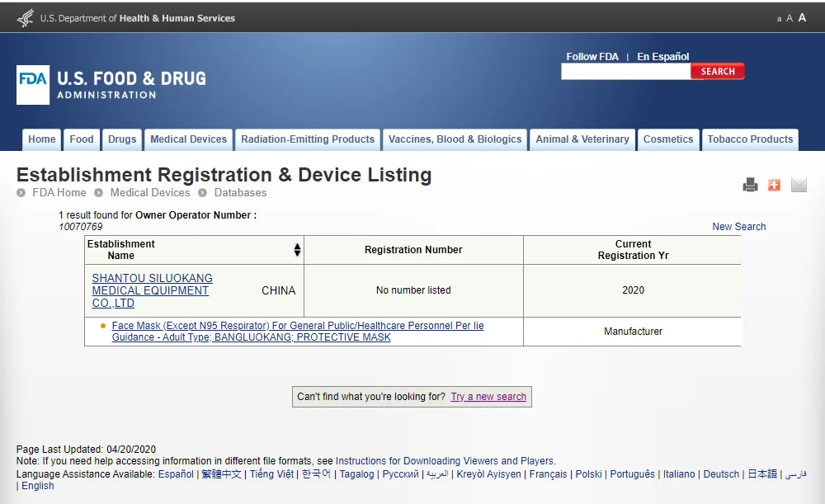This screenshot has width=825, height=504.
Task: Open Follow FDA link
Action: [x=592, y=56]
